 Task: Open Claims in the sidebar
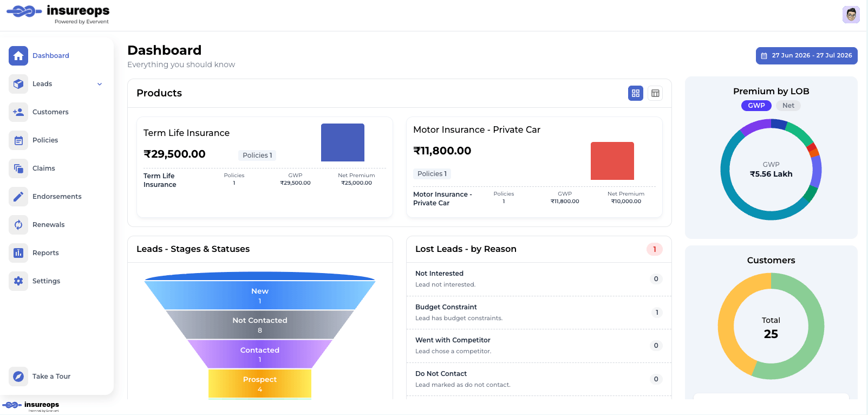[x=44, y=168]
